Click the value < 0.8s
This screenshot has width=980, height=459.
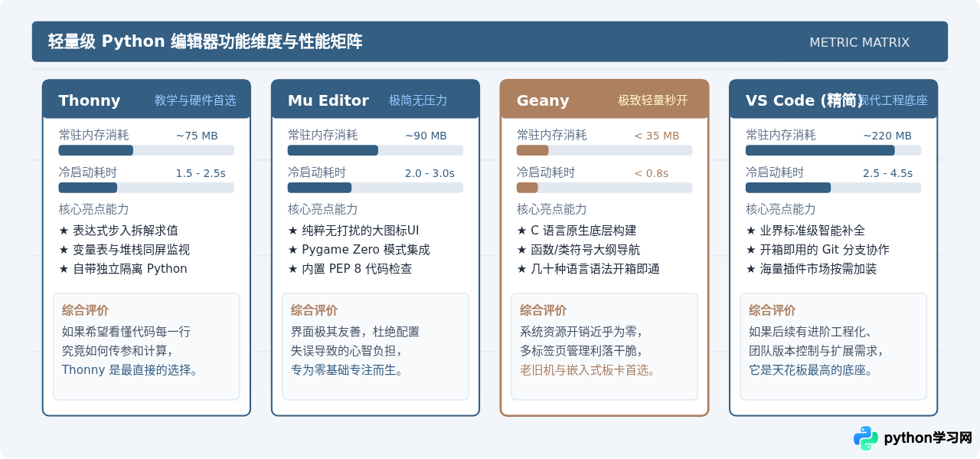pos(651,173)
